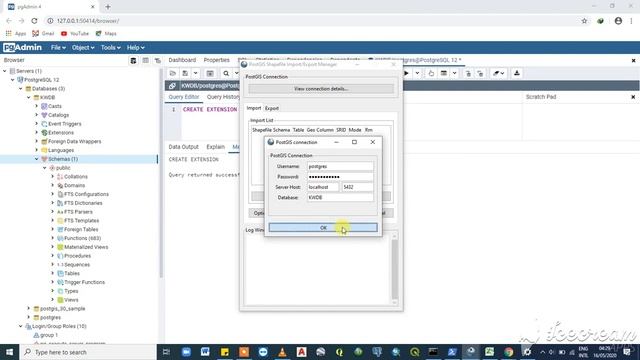The height and width of the screenshot is (360, 640).
Task: Open Windows Start menu
Action: click(9, 352)
